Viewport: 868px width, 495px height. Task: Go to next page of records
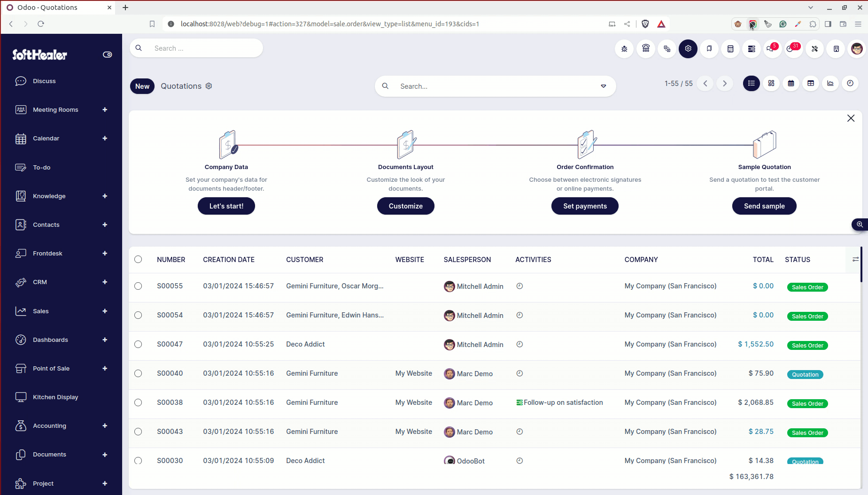(725, 84)
